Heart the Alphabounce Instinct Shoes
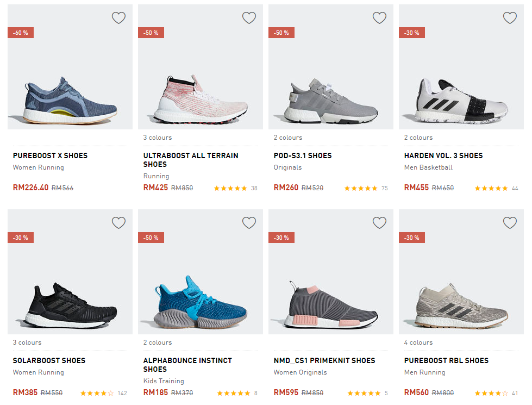Image resolution: width=532 pixels, height=405 pixels. (249, 223)
